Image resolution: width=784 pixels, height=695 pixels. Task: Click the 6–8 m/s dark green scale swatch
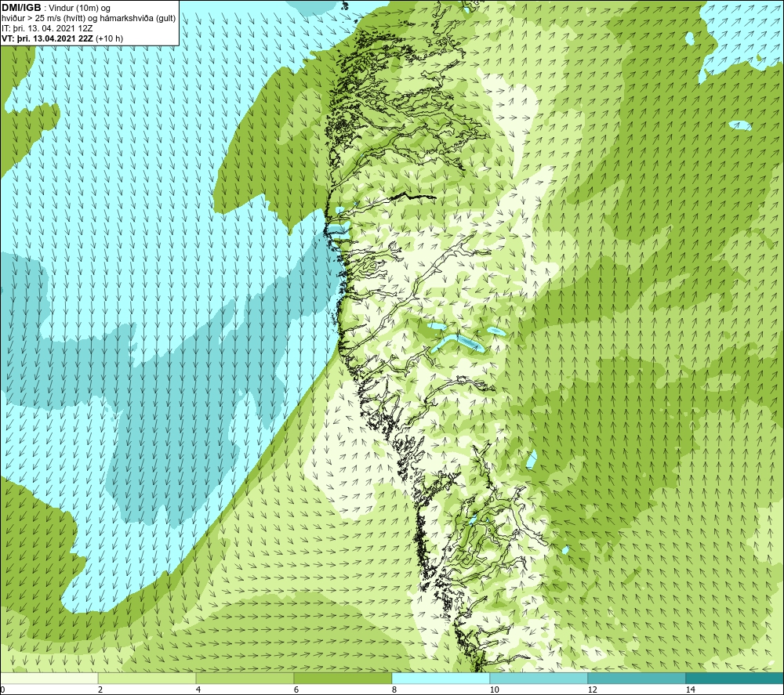click(343, 679)
